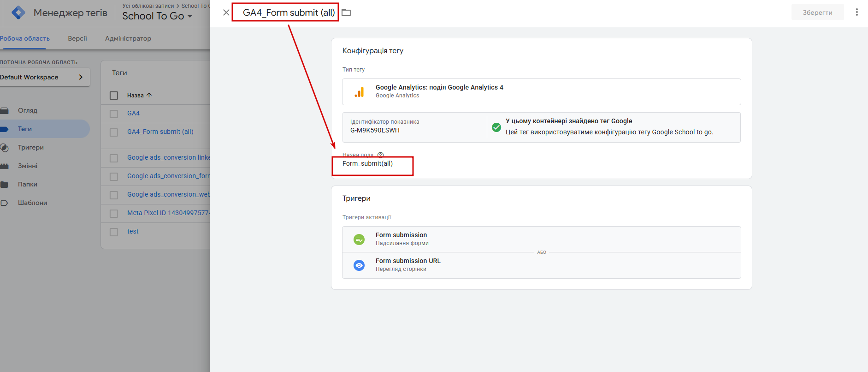868x372 pixels.
Task: Click the green Form submission trigger icon
Action: [359, 240]
